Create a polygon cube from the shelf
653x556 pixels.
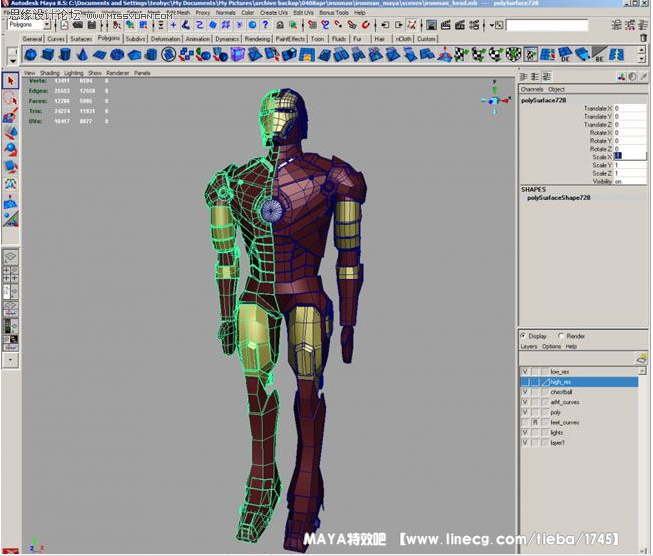click(x=48, y=55)
